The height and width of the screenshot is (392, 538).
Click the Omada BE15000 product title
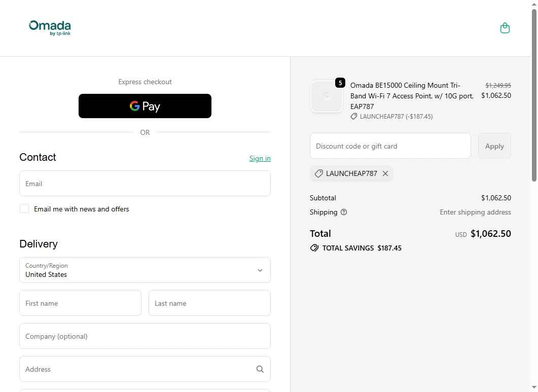[411, 96]
